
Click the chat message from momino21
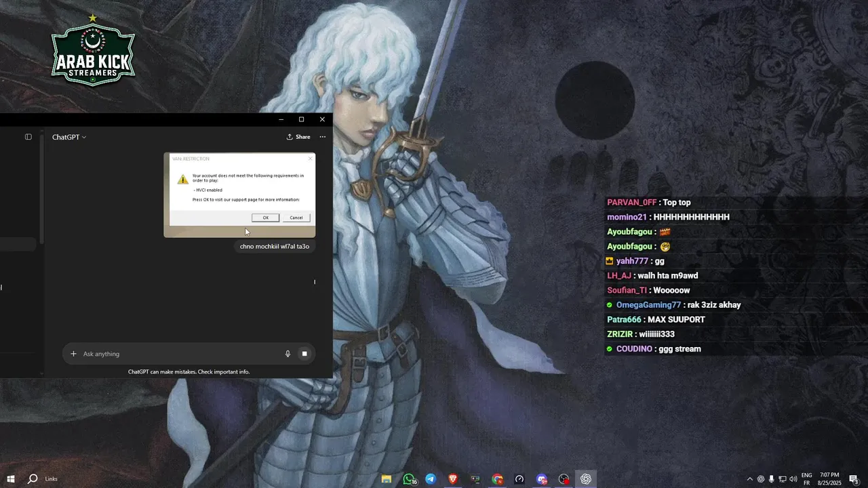pos(668,217)
